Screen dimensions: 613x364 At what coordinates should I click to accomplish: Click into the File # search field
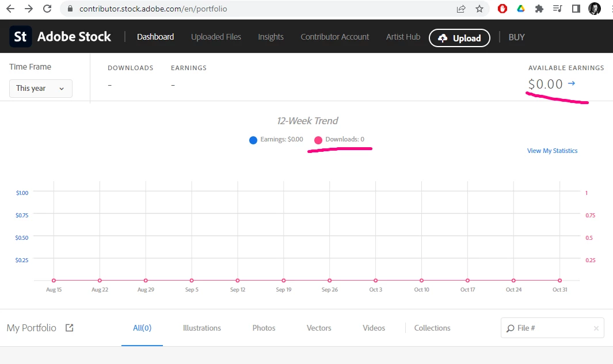click(553, 328)
